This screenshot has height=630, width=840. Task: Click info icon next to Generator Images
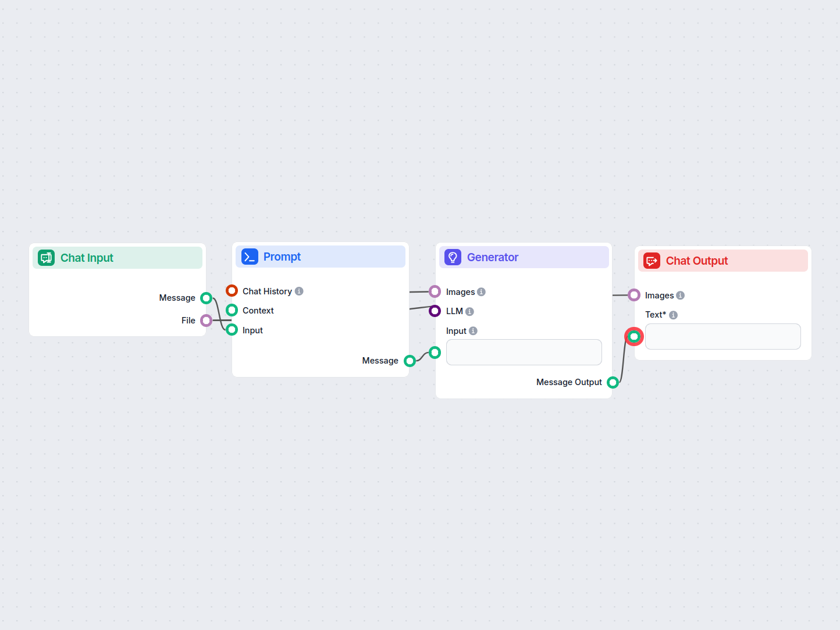coord(481,292)
